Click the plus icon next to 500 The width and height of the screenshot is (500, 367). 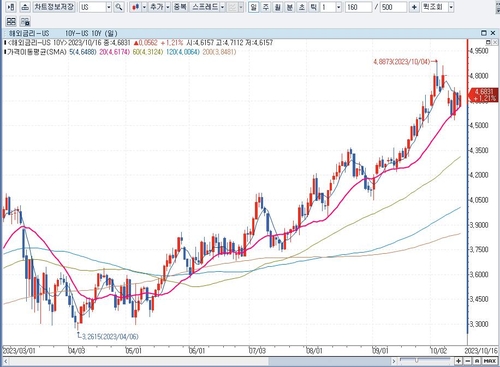414,7
